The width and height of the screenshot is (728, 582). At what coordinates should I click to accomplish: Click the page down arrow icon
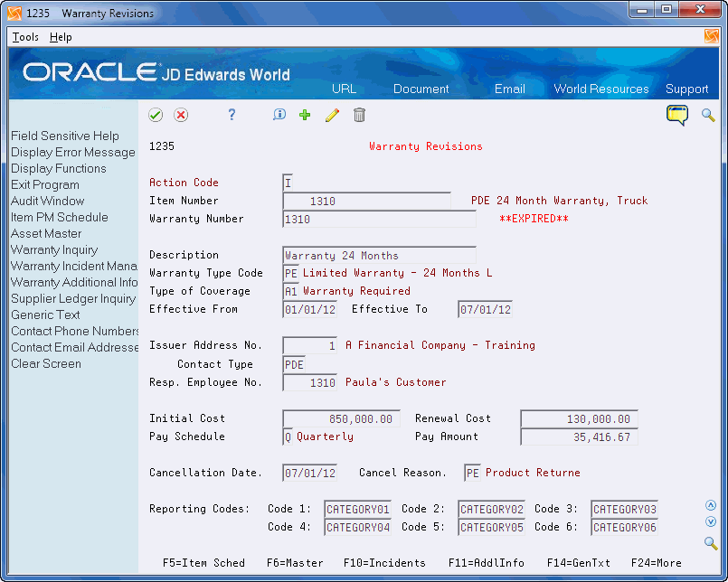pos(710,521)
